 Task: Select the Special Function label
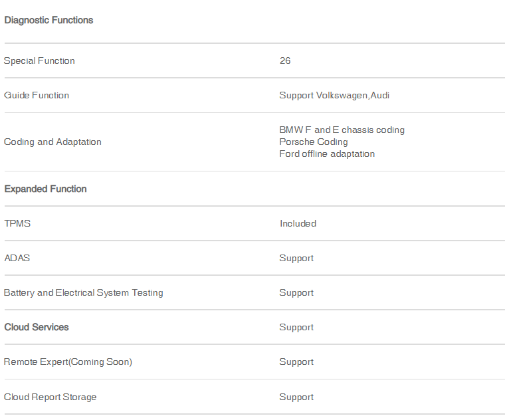pyautogui.click(x=39, y=61)
